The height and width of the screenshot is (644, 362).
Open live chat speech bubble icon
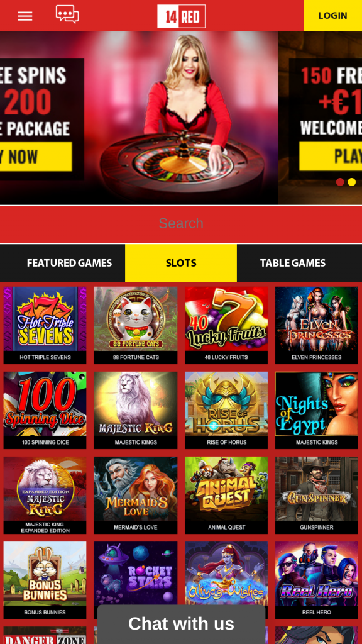tap(67, 14)
